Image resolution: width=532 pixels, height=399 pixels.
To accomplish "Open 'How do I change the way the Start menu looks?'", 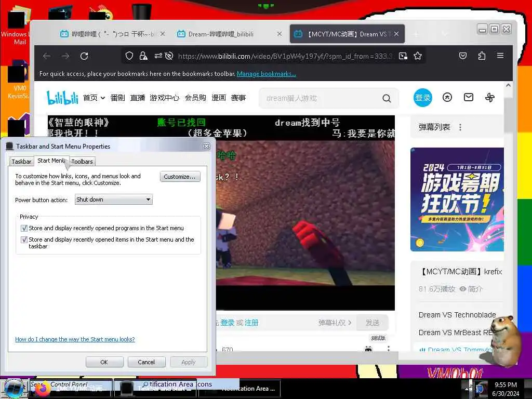I will click(x=75, y=339).
